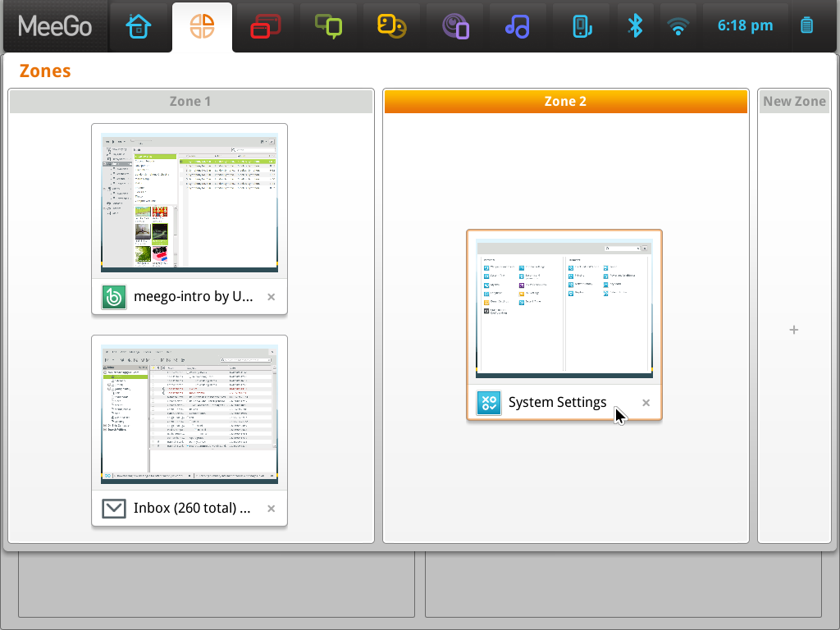This screenshot has height=630, width=840.
Task: Click the battery indicator
Action: tap(806, 25)
